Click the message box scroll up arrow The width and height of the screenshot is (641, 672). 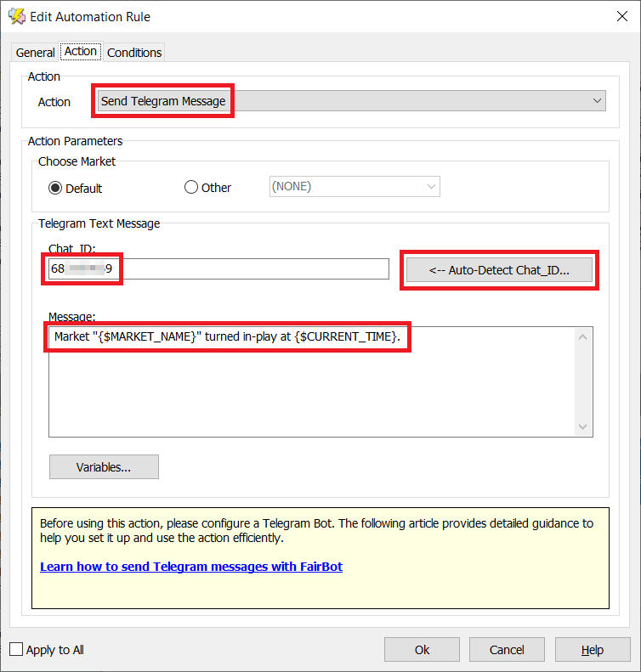click(x=582, y=337)
